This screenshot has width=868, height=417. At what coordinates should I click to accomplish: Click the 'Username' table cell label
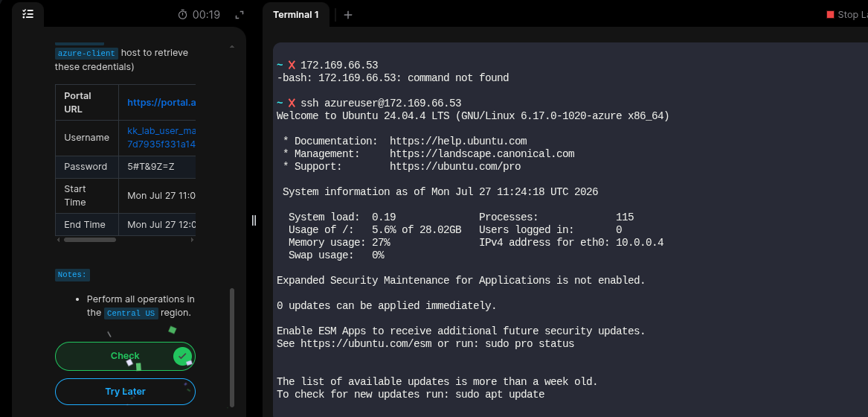pyautogui.click(x=87, y=138)
